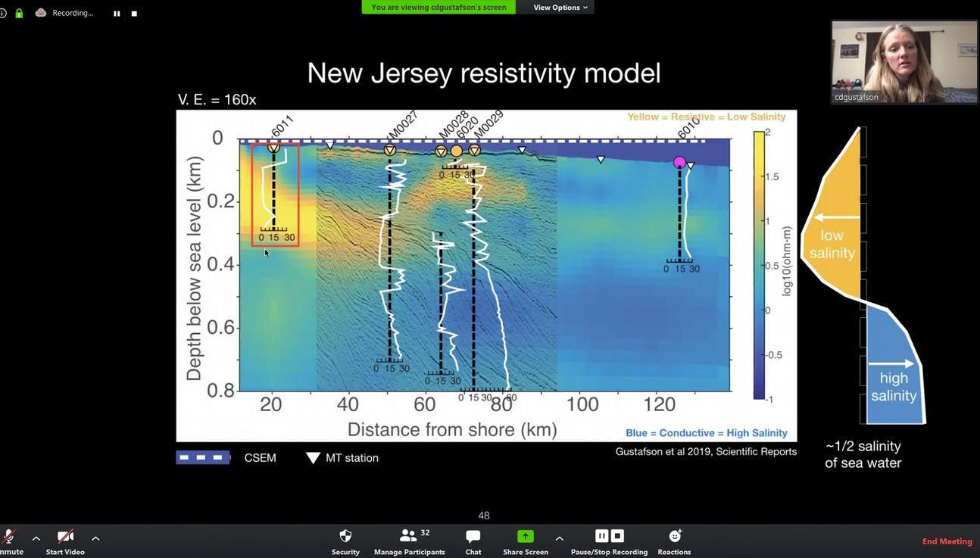Image resolution: width=980 pixels, height=558 pixels.
Task: Stop recording using top-left stop icon
Action: click(x=134, y=14)
